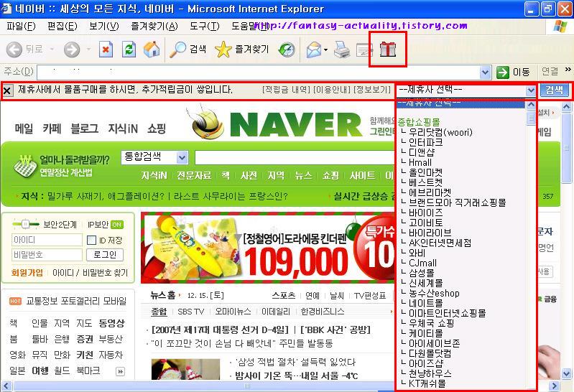
Task: Adjust the 보안2단계 security slider
Action: [25, 224]
